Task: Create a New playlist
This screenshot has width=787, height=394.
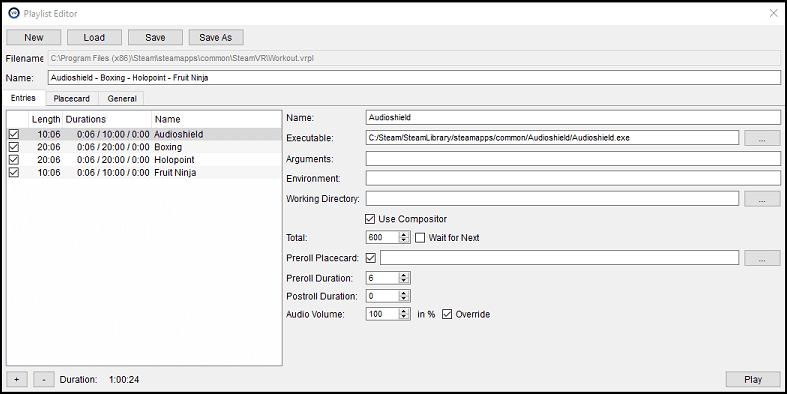Action: click(34, 37)
